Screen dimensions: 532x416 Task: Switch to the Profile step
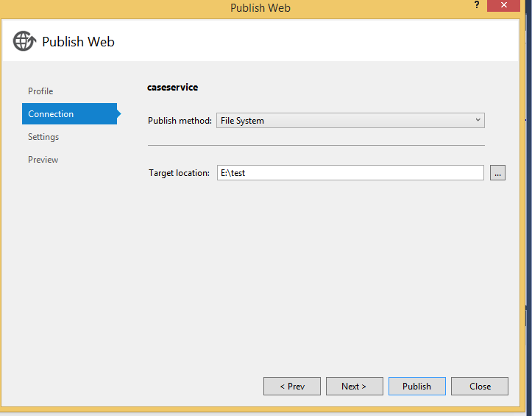[x=40, y=91]
